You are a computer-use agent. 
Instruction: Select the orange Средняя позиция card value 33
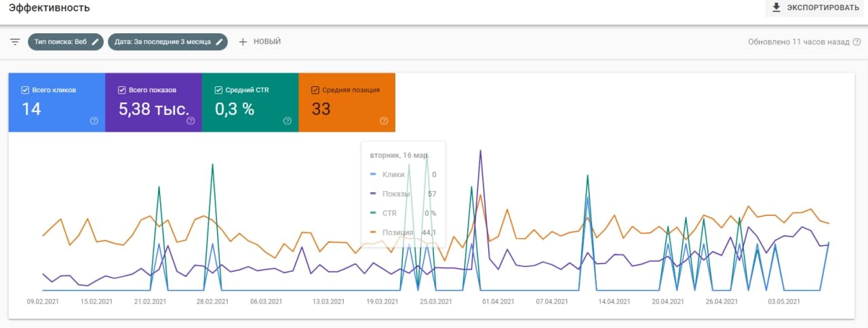(x=321, y=109)
